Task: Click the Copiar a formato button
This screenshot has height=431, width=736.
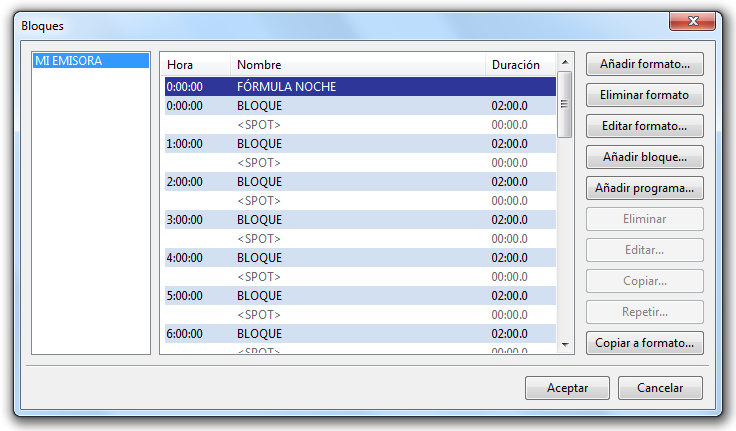Action: point(644,343)
